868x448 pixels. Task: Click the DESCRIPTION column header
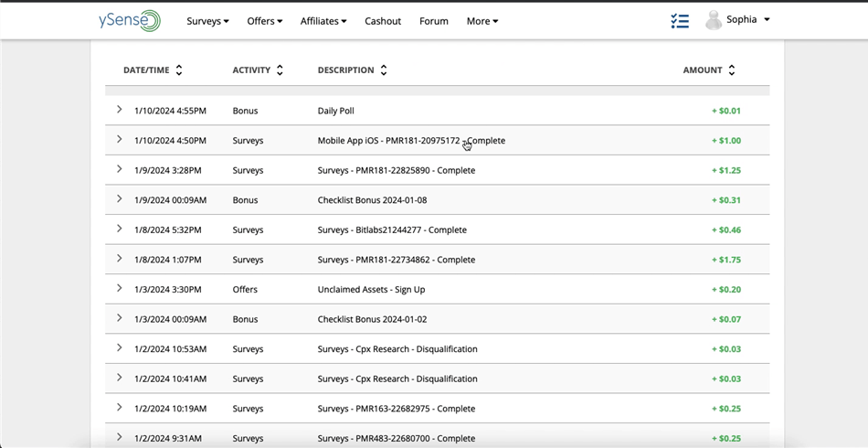coord(346,70)
